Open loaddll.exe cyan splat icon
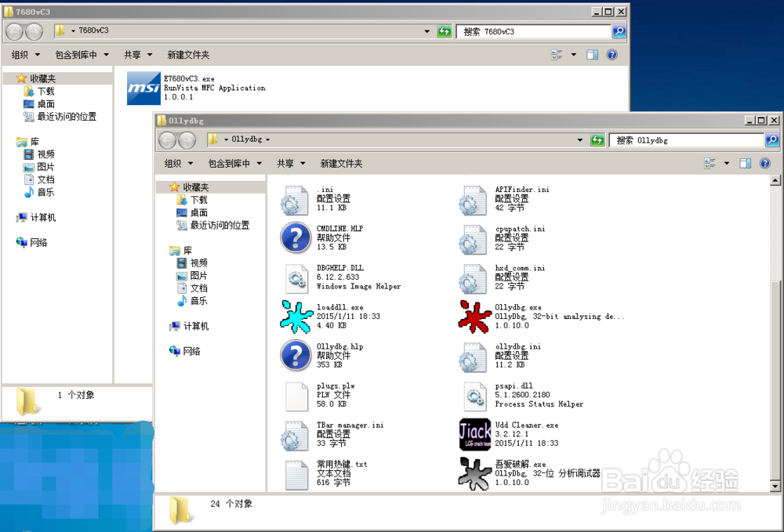This screenshot has width=784, height=532. pyautogui.click(x=296, y=317)
